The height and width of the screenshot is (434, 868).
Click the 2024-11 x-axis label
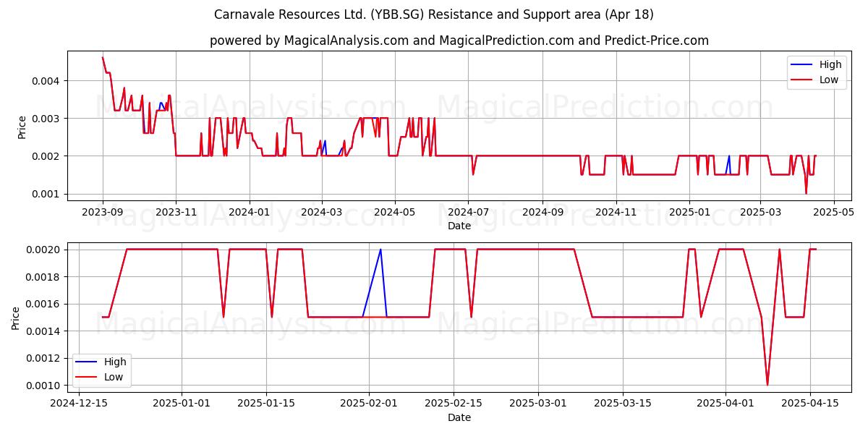point(616,212)
